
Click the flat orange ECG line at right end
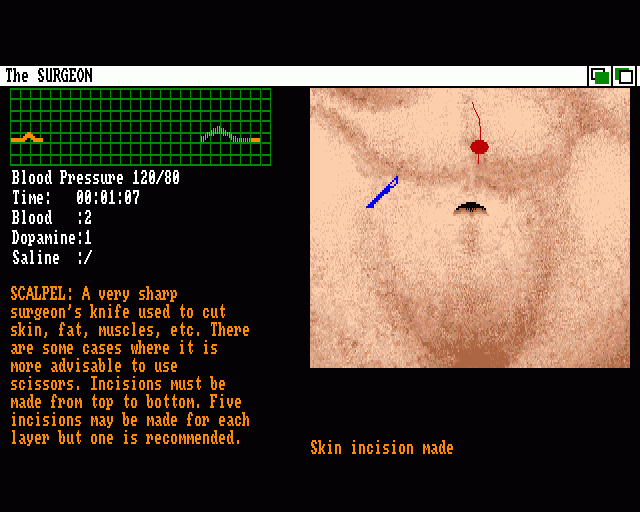[255, 140]
